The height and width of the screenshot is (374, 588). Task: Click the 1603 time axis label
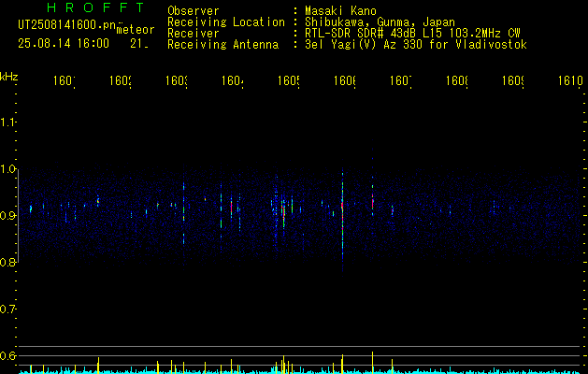(x=177, y=80)
